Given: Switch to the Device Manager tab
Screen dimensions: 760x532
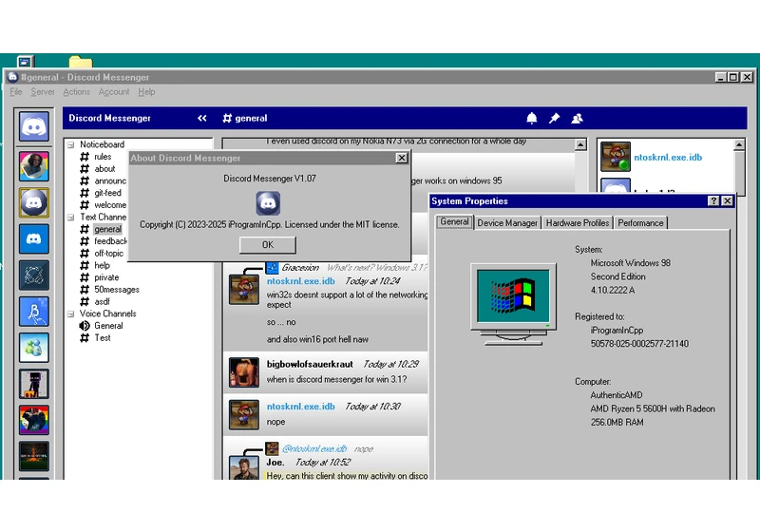Looking at the screenshot, I should coord(507,223).
